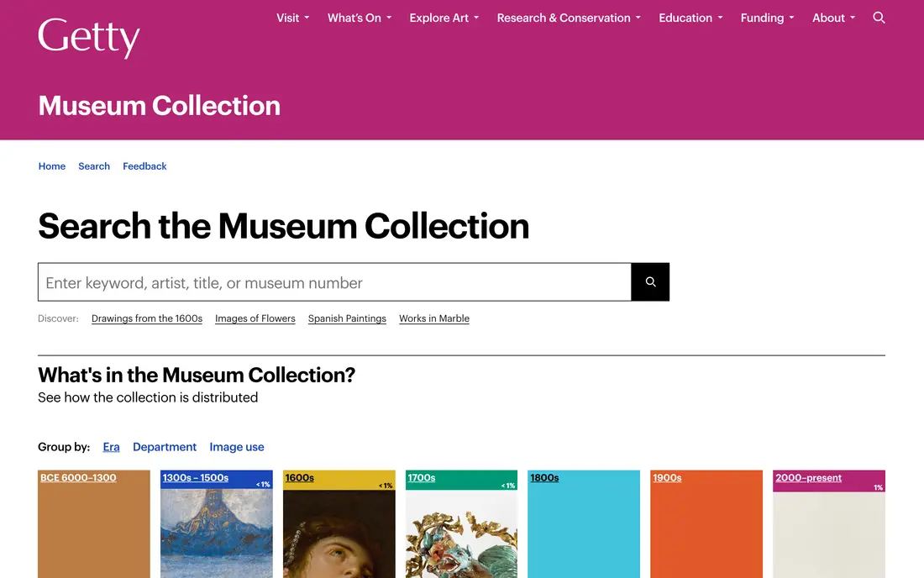The width and height of the screenshot is (924, 578).
Task: Select the orange 1900s era tile
Action: 706,523
